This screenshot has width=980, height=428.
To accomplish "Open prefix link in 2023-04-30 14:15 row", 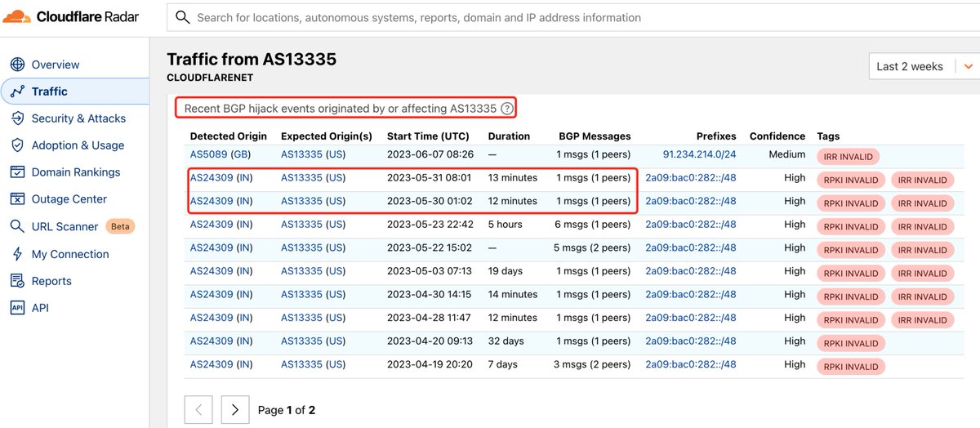I will (691, 294).
